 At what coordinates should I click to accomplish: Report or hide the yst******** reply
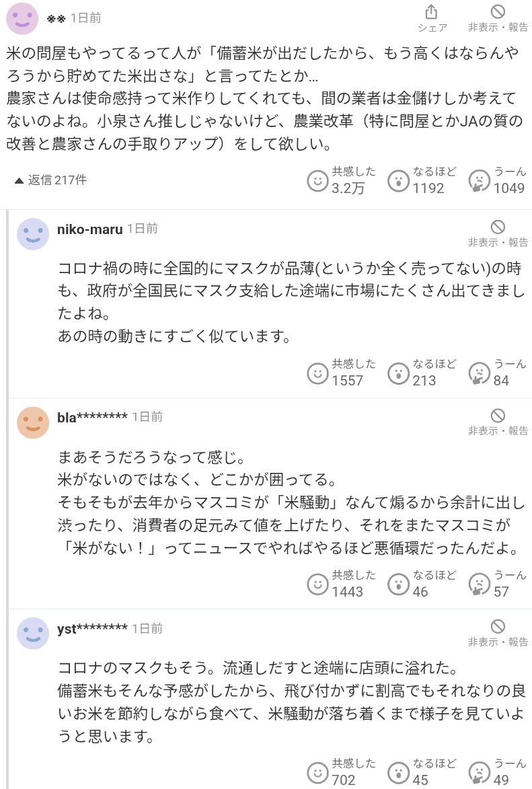coord(498,634)
